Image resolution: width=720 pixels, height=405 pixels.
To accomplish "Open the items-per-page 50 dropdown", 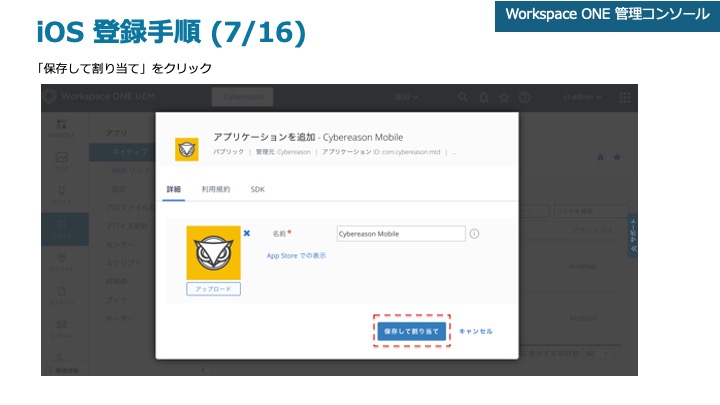I will point(597,353).
